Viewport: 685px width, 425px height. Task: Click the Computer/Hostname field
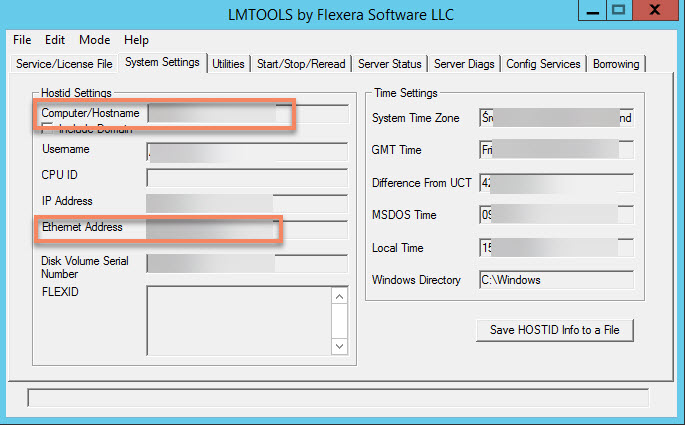click(247, 113)
